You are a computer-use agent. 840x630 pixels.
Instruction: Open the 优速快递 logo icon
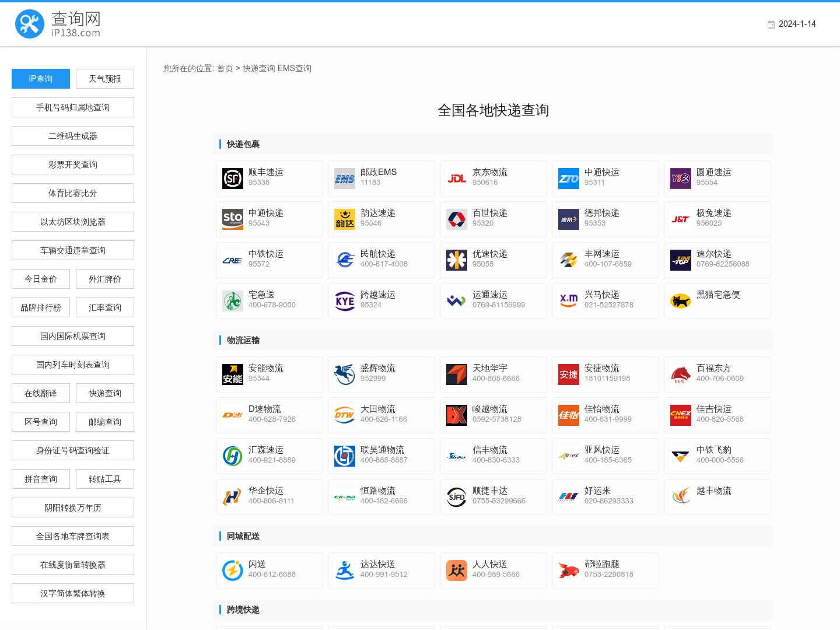[457, 260]
